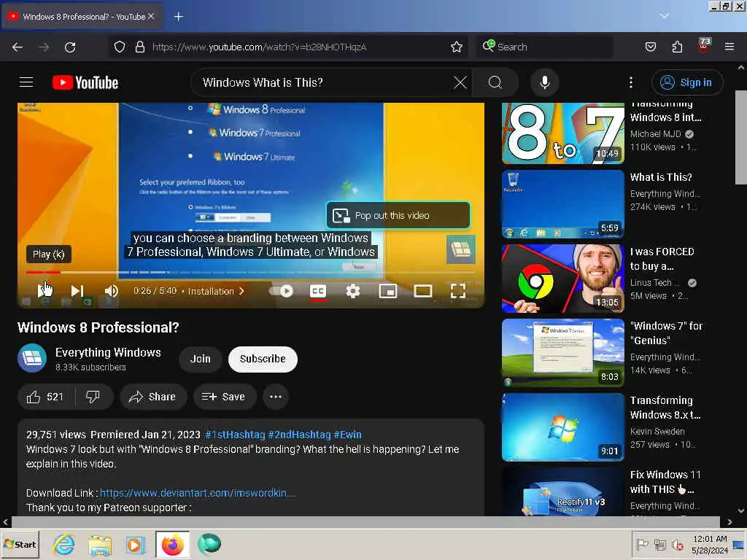The height and width of the screenshot is (560, 747).
Task: Open the Windows Start menu
Action: point(20,544)
